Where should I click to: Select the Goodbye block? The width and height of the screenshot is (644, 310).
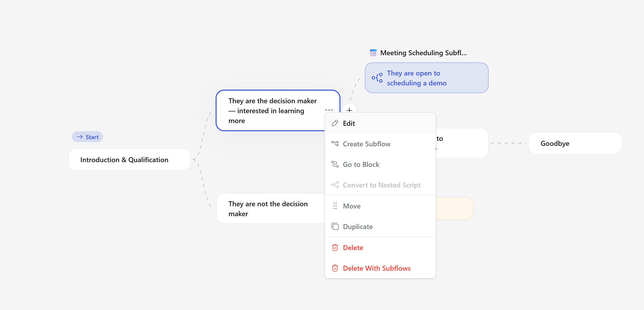click(x=575, y=143)
